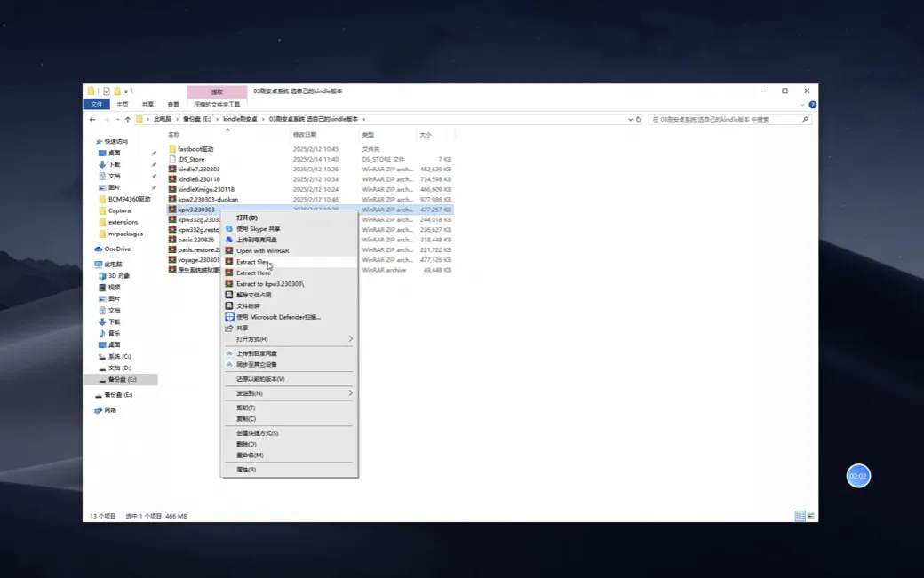Open the customize quick access toolbar dropdown
The height and width of the screenshot is (578, 924).
tap(126, 91)
